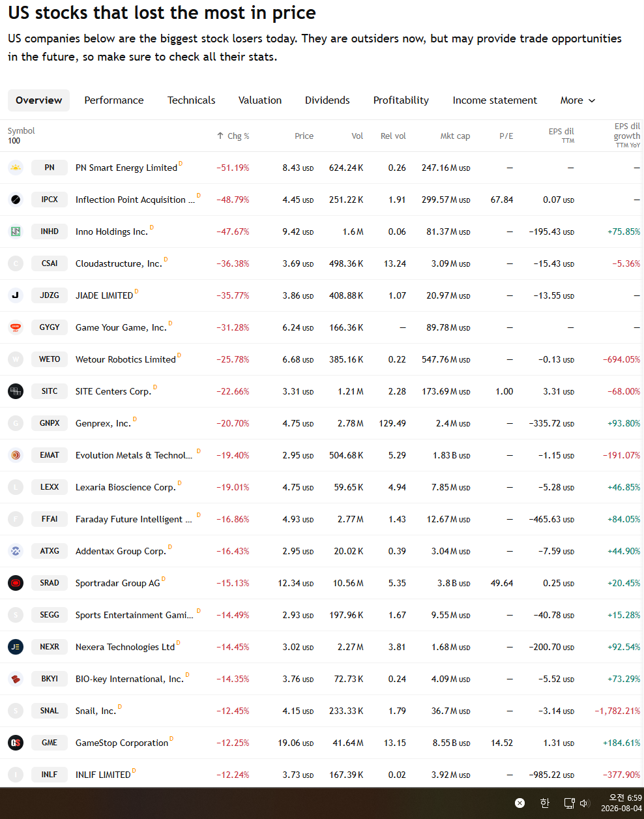The width and height of the screenshot is (644, 819).
Task: Click the GNPX placeholder logo icon
Action: [x=16, y=423]
